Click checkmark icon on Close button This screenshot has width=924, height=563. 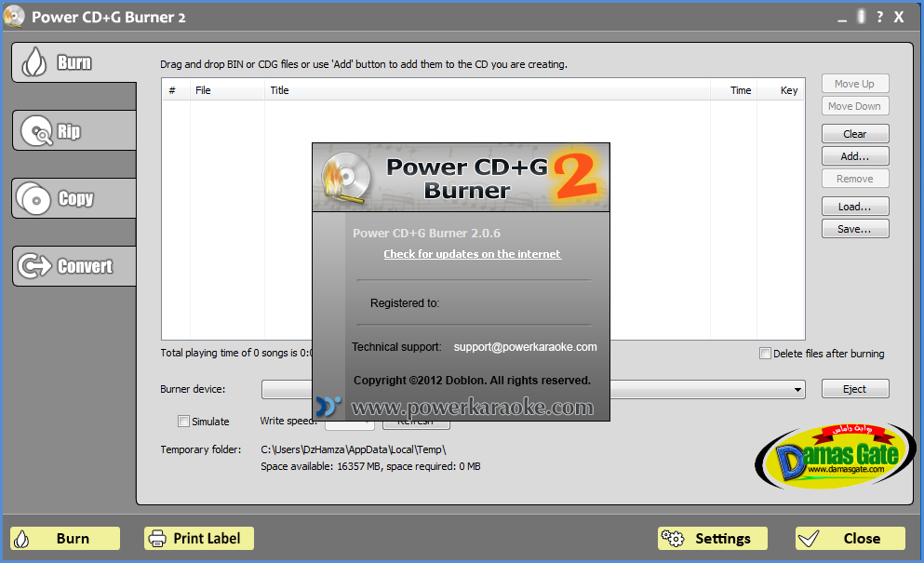(810, 538)
